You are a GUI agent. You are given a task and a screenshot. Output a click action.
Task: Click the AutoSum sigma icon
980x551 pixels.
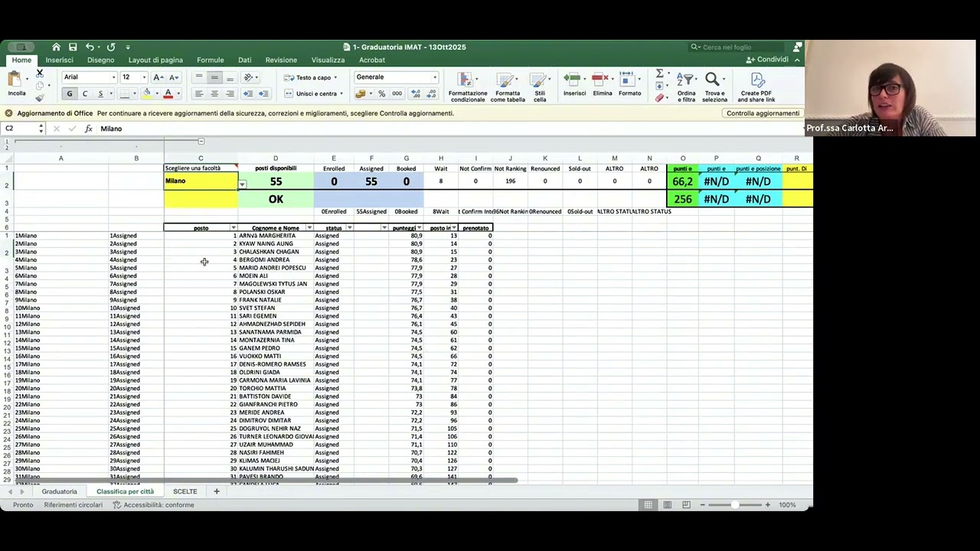(659, 73)
